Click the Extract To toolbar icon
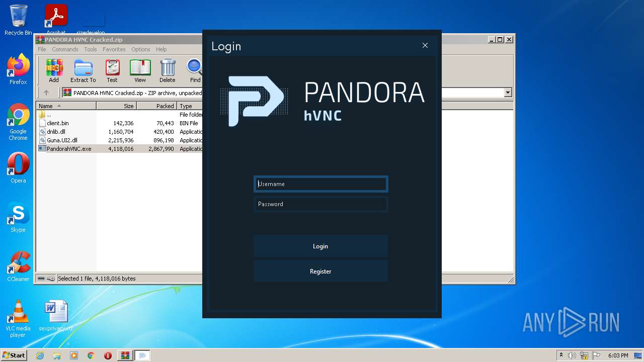Screen dimensions: 644x362 click(83, 71)
